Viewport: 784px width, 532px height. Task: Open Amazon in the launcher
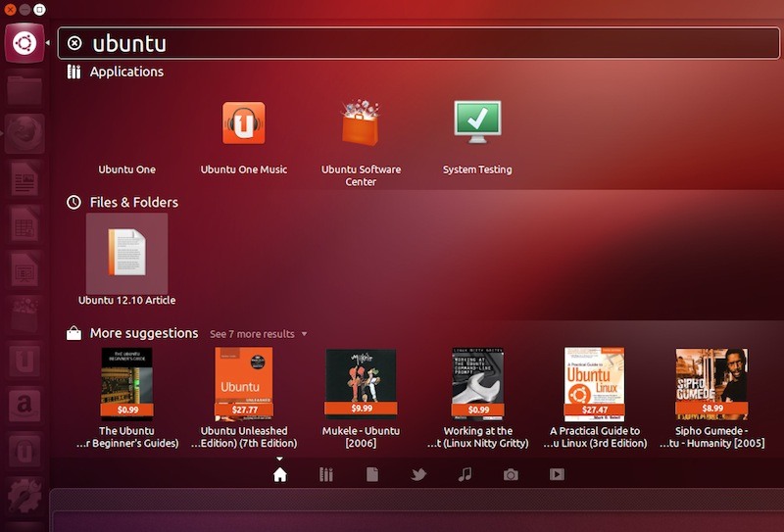[x=24, y=405]
